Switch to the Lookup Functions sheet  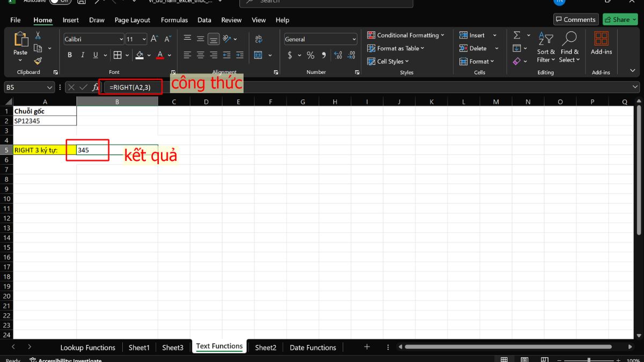pyautogui.click(x=87, y=348)
